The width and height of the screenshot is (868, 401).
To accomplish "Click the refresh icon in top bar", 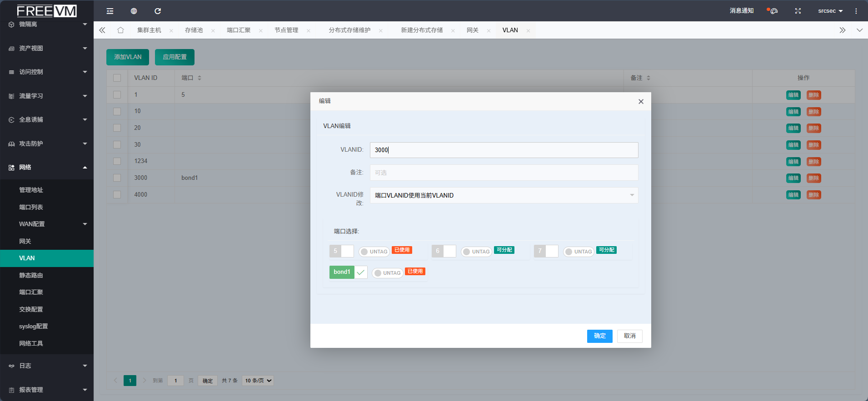I will tap(158, 11).
